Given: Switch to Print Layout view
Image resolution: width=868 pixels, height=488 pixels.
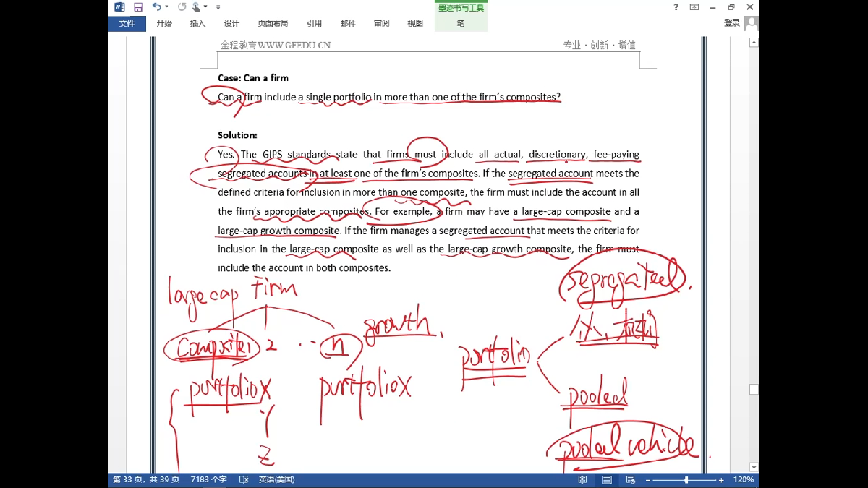Looking at the screenshot, I should tap(606, 480).
